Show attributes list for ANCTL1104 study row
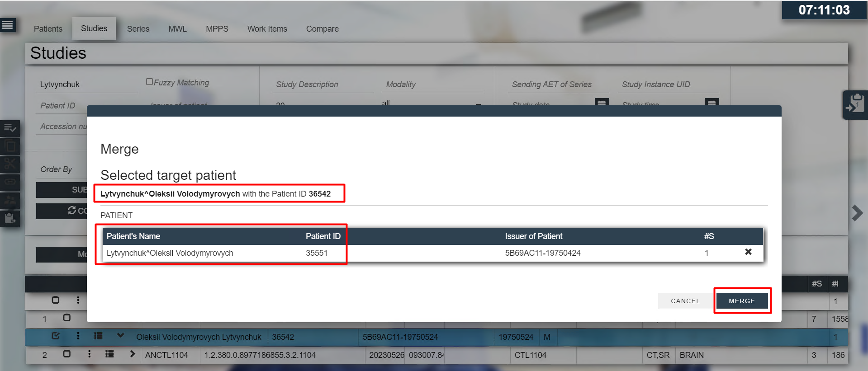Viewport: 868px width, 371px height. pos(109,354)
